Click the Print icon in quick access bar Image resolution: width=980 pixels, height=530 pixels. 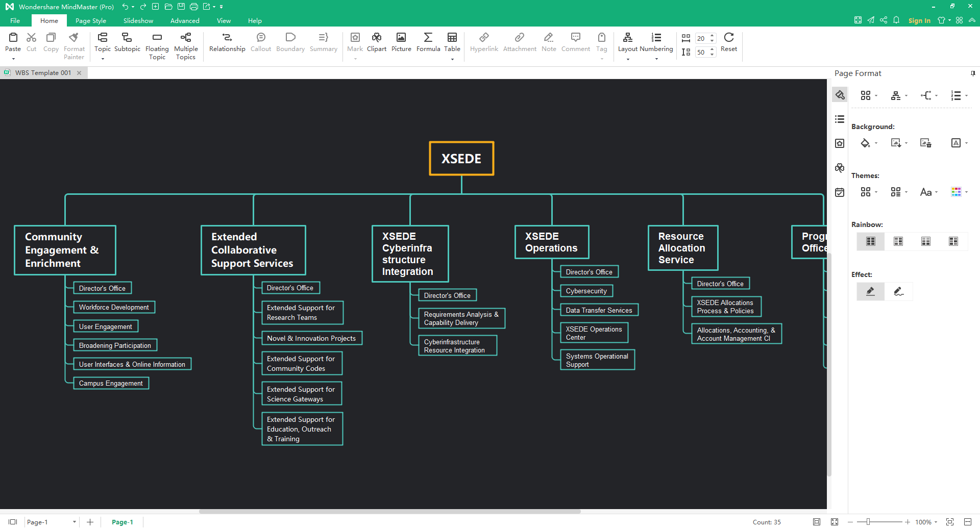tap(194, 7)
